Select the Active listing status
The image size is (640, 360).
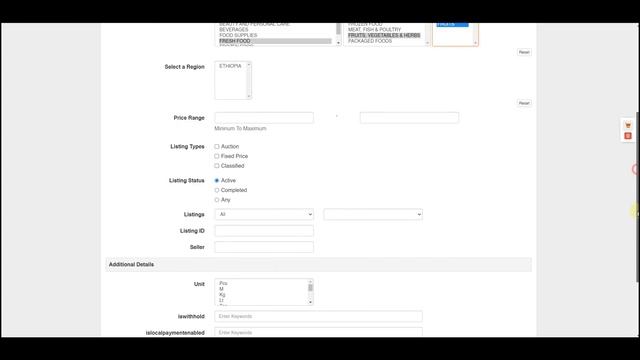(x=217, y=180)
